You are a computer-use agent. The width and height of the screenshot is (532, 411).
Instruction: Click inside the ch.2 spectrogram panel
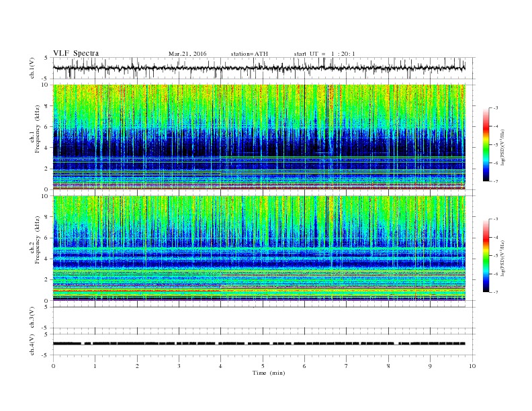pyautogui.click(x=259, y=248)
